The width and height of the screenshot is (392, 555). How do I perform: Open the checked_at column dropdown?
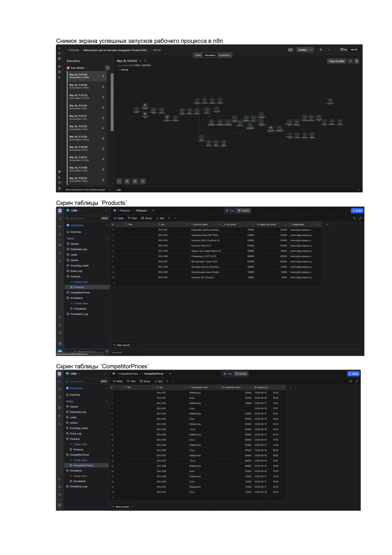tap(283, 387)
